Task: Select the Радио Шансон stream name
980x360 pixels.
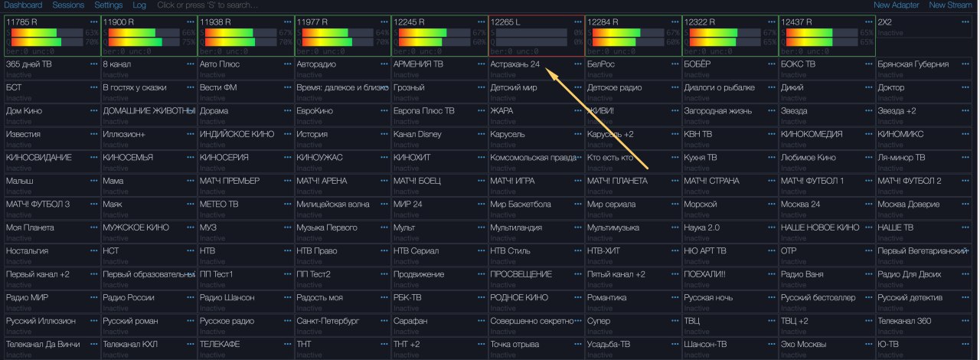Action: coord(227,298)
